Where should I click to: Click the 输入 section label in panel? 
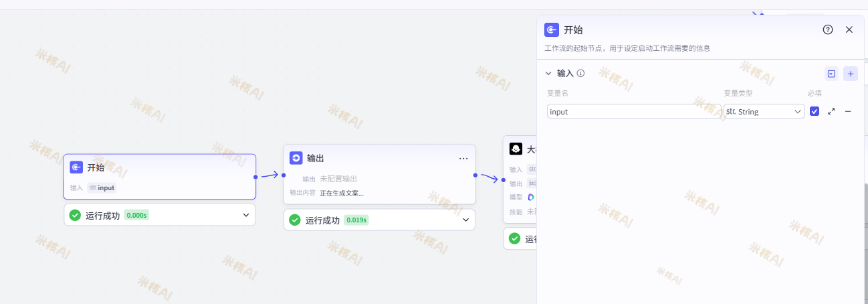point(565,73)
